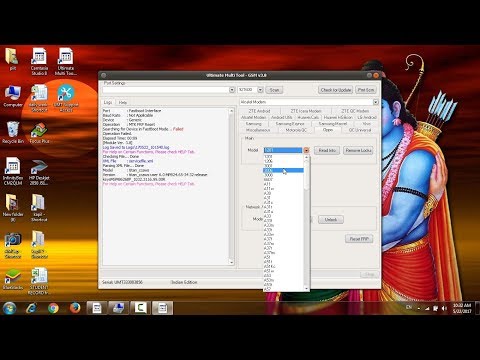Open the Huawei Calc tab

pos(308,117)
